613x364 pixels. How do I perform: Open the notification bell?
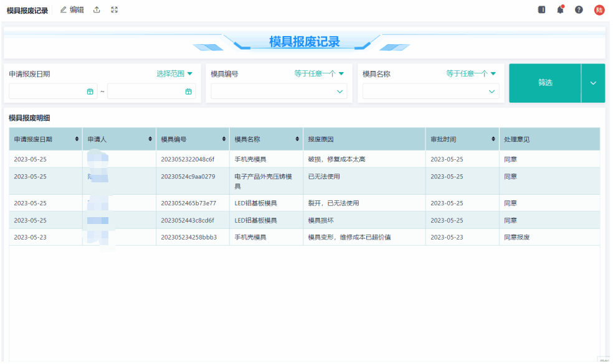click(x=560, y=10)
